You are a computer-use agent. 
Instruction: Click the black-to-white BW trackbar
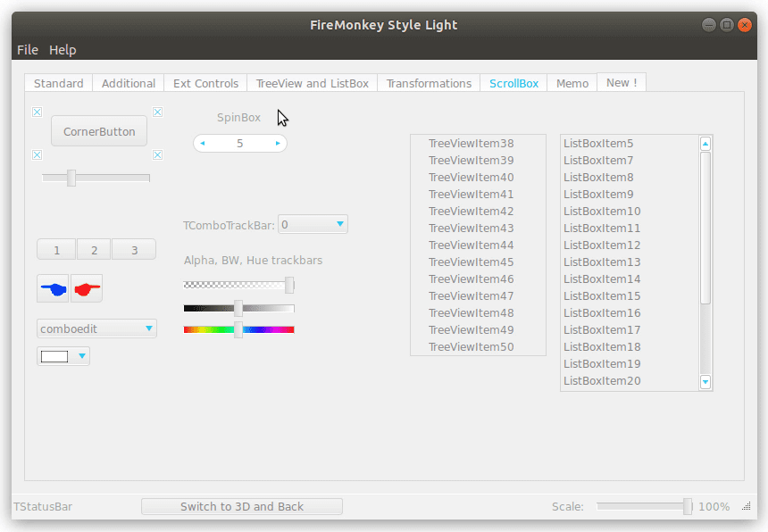pos(239,308)
